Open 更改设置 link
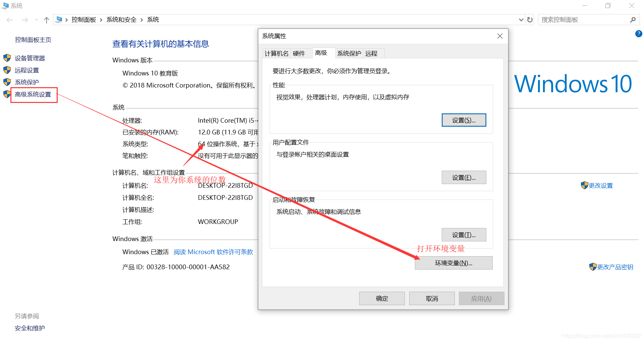 (601, 185)
